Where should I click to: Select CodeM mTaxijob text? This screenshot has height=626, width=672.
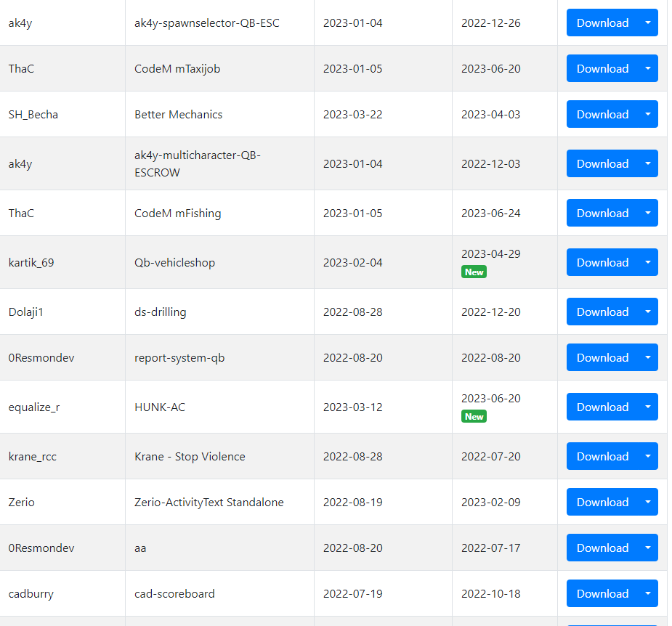(177, 69)
